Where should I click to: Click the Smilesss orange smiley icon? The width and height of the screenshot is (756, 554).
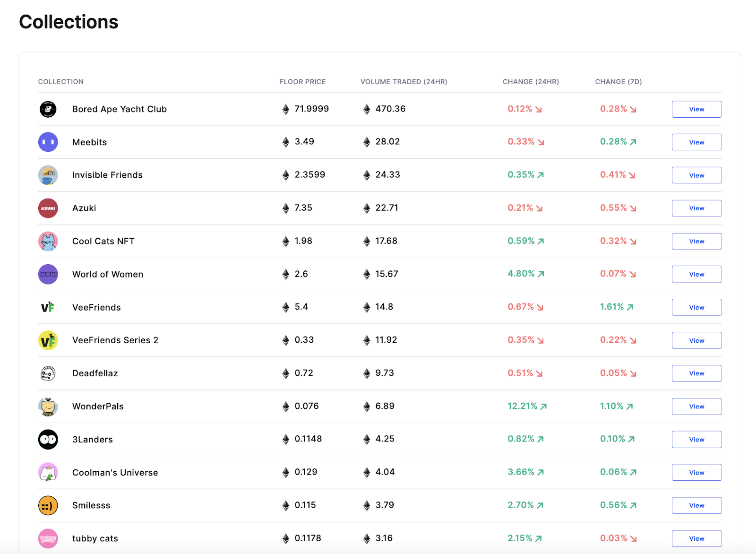(x=48, y=506)
